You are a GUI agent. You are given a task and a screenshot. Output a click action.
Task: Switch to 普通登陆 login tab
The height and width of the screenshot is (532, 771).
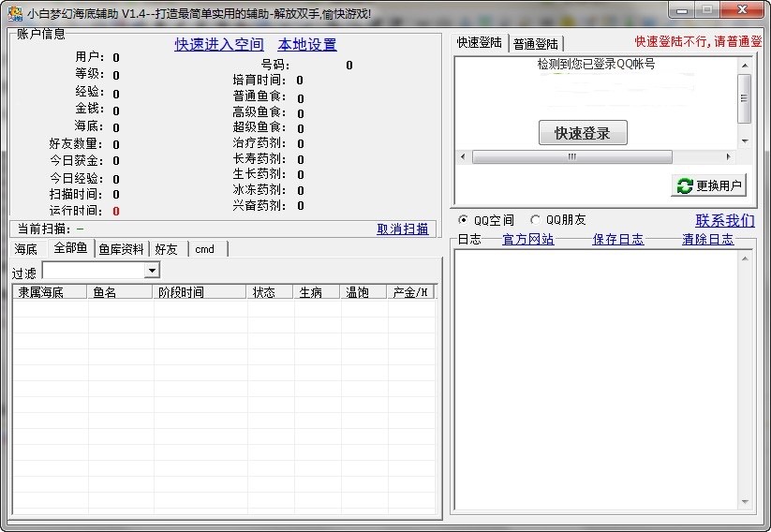tap(536, 44)
